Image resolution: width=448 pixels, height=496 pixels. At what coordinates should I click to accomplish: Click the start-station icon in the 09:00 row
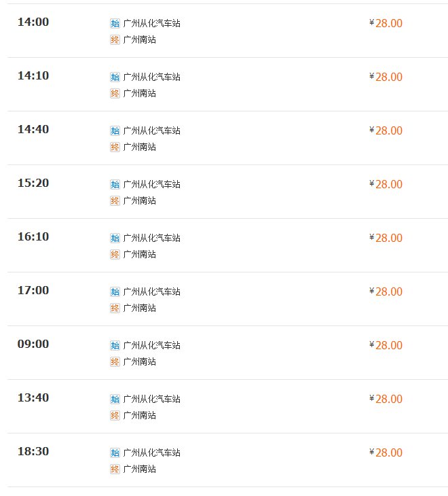[115, 345]
